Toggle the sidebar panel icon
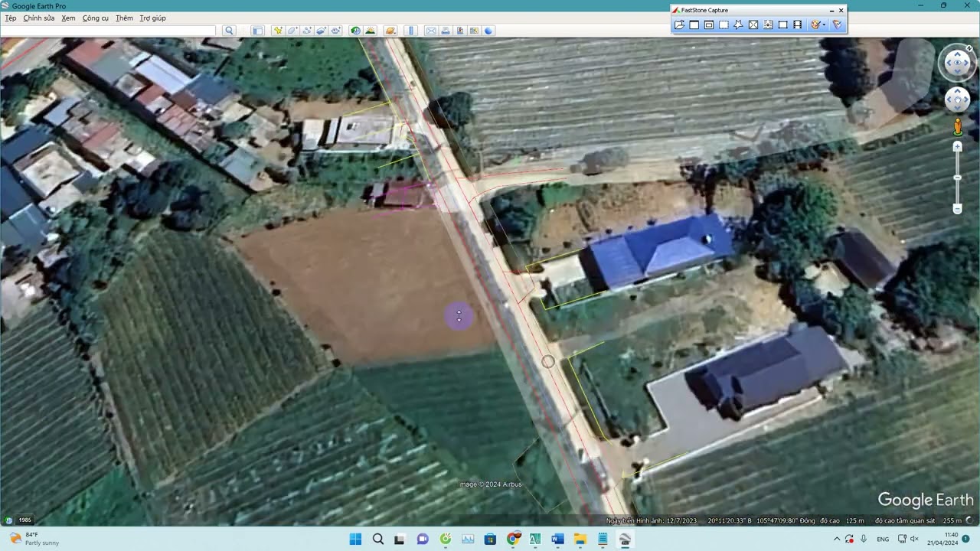The height and width of the screenshot is (551, 980). click(x=258, y=31)
